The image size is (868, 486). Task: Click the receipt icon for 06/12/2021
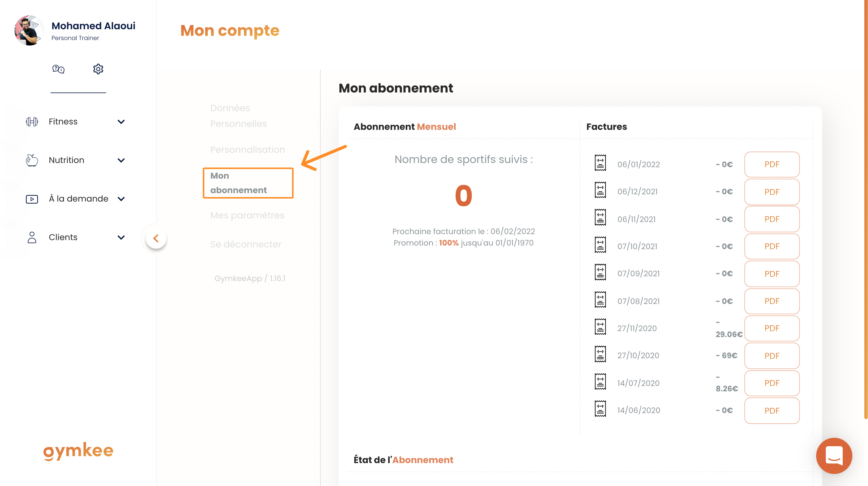pyautogui.click(x=600, y=190)
